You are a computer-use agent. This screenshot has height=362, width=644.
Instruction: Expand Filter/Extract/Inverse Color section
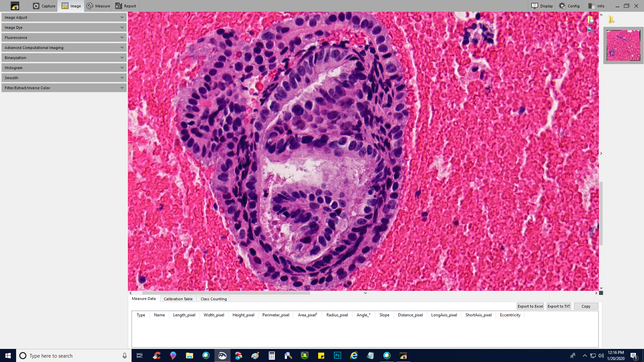coord(64,88)
